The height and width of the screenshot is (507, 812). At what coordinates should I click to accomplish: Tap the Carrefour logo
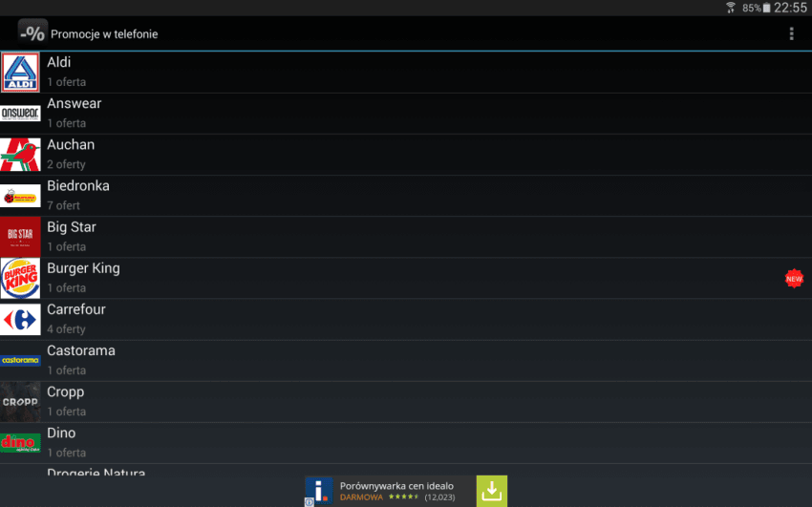coord(20,319)
